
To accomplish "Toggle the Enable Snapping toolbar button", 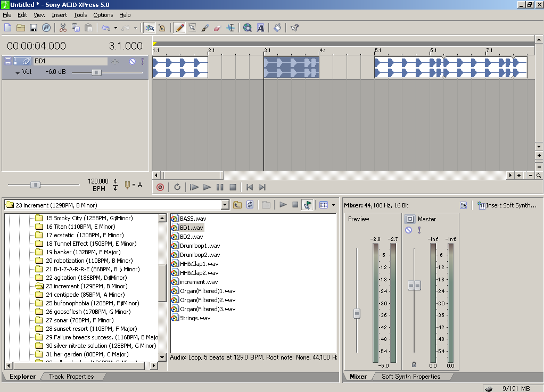I will 150,28.
